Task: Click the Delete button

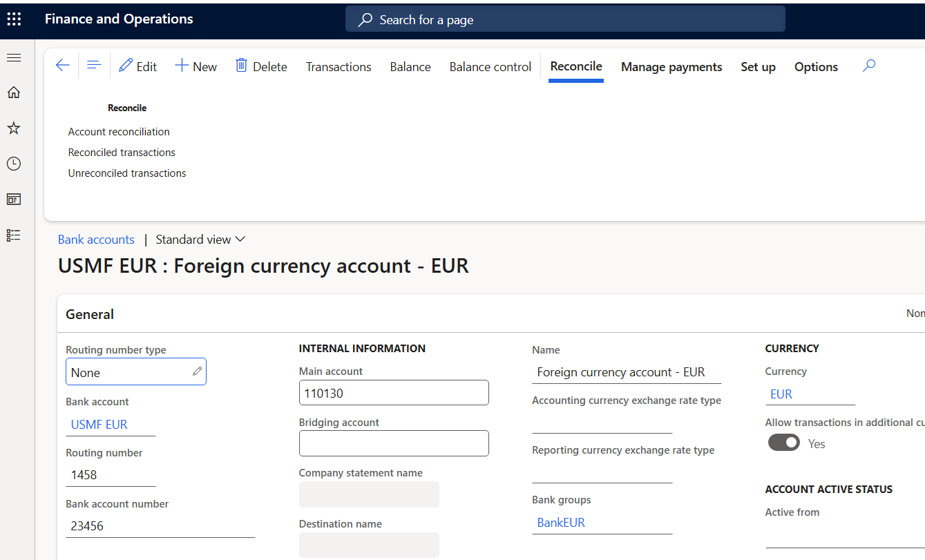Action: [x=261, y=66]
